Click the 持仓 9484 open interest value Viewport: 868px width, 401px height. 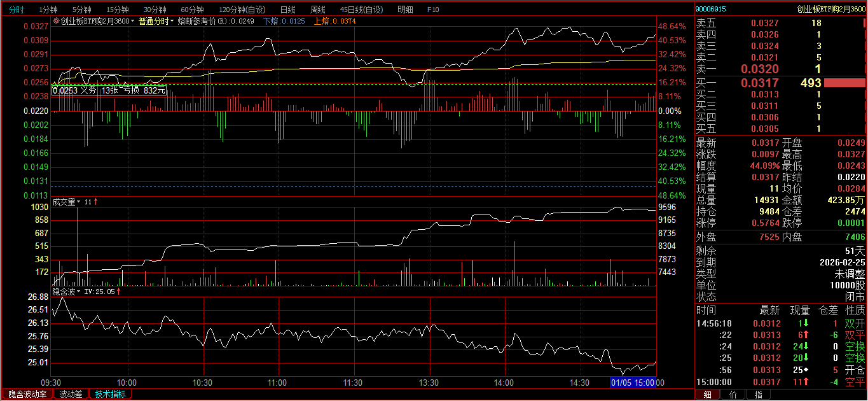coord(769,211)
